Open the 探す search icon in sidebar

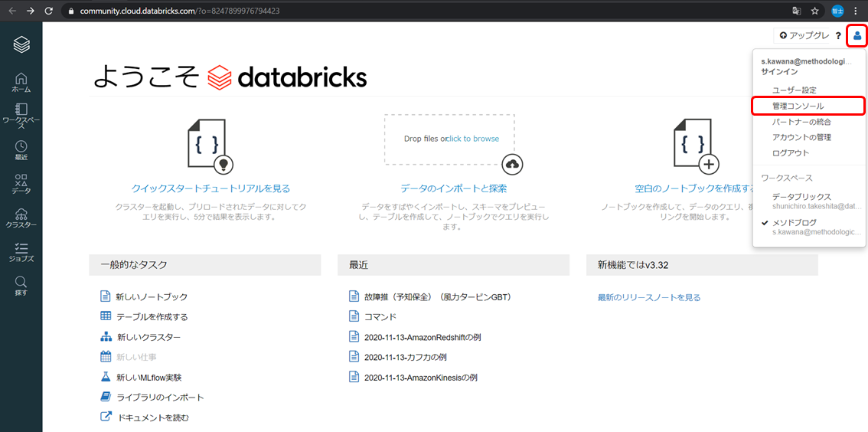pos(21,286)
